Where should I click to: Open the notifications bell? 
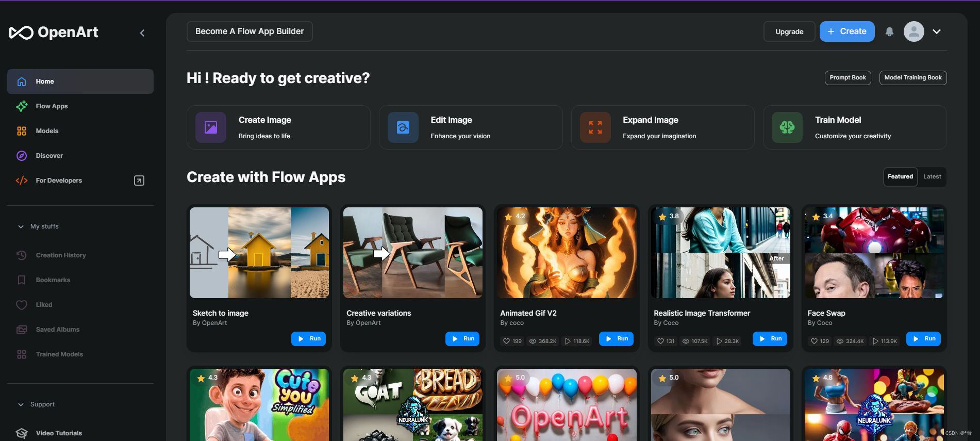point(889,32)
